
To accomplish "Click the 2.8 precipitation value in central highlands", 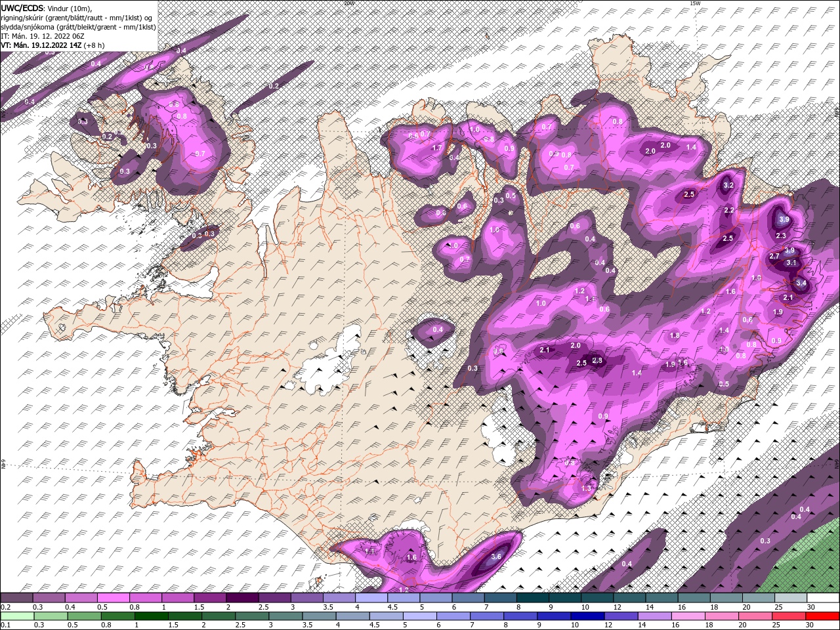I will [597, 360].
